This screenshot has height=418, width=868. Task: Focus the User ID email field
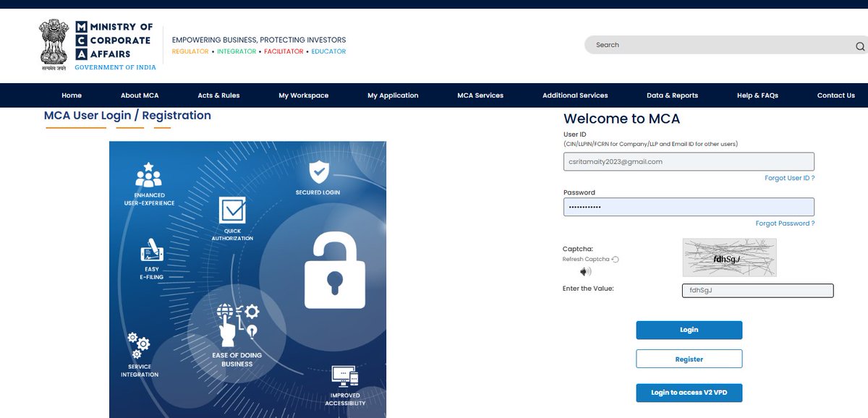(689, 161)
